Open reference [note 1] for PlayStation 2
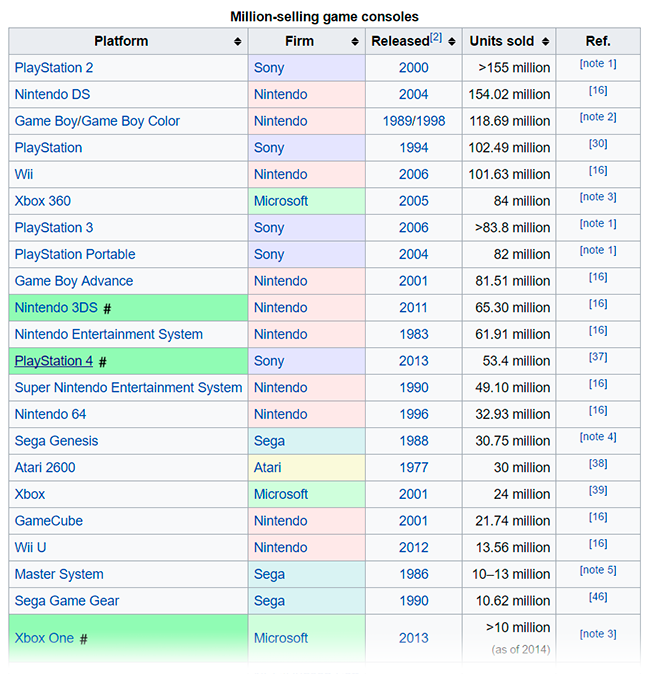650x674 pixels. point(598,65)
